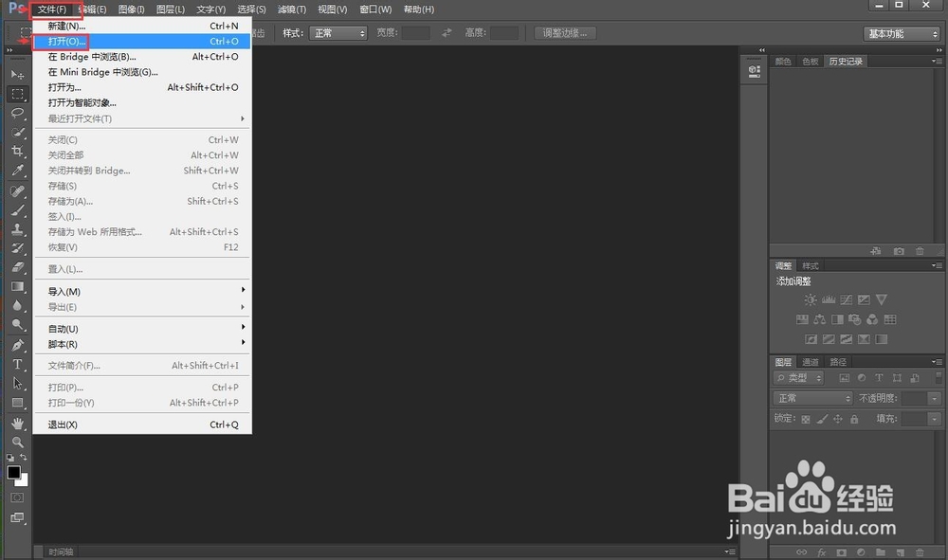Click the Layers panel trash icon
The height and width of the screenshot is (560, 948).
point(920,552)
